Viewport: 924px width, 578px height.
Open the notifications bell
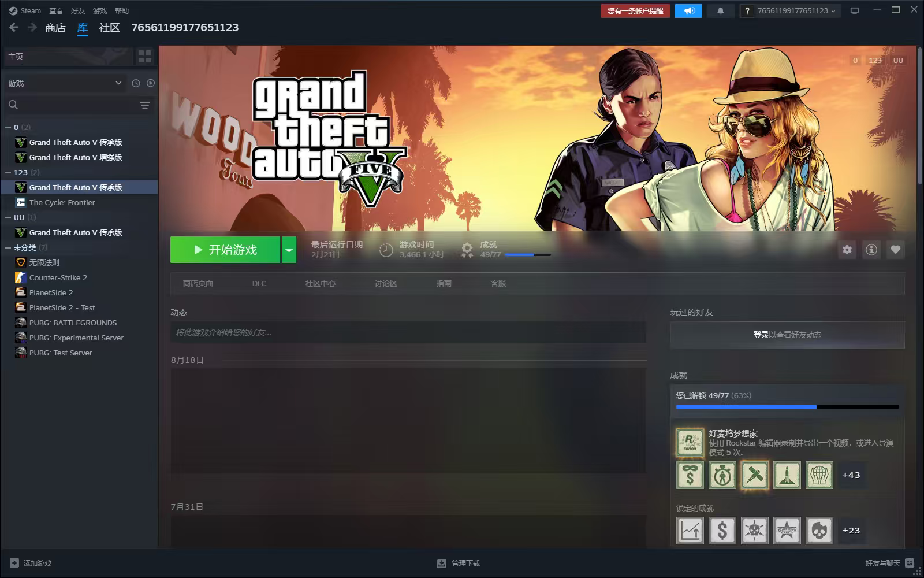point(721,10)
